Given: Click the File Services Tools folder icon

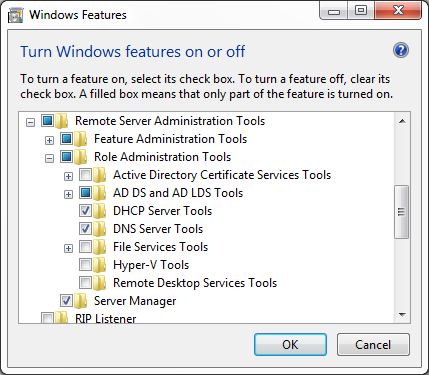Looking at the screenshot, I should (x=100, y=247).
